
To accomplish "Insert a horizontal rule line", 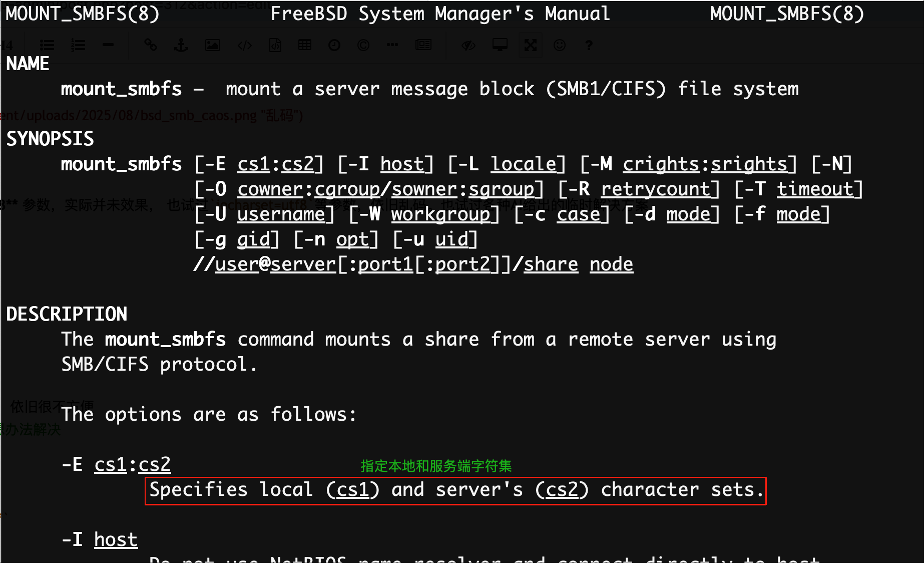I will click(108, 46).
